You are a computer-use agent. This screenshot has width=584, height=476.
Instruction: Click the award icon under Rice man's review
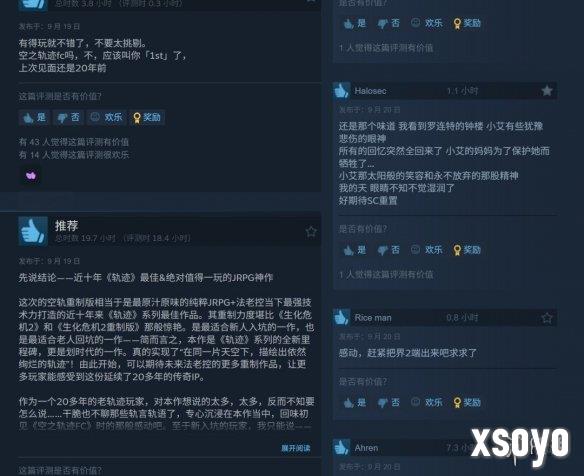click(x=457, y=403)
